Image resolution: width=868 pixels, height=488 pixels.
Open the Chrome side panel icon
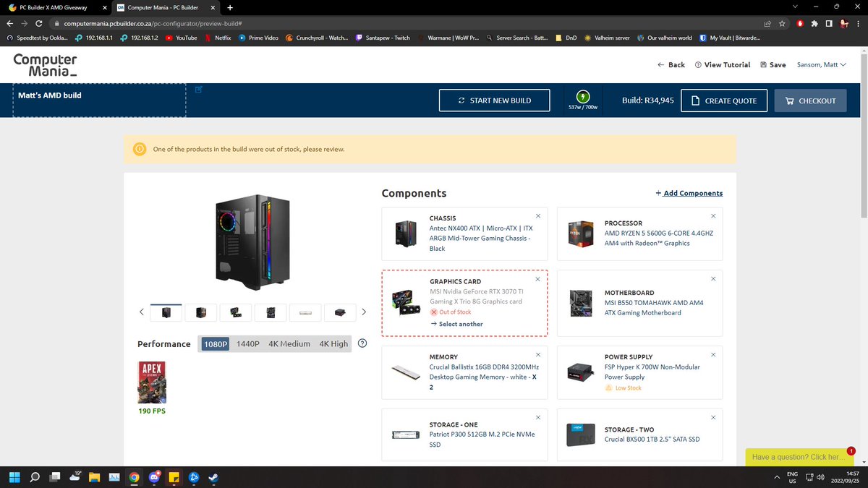click(x=830, y=23)
